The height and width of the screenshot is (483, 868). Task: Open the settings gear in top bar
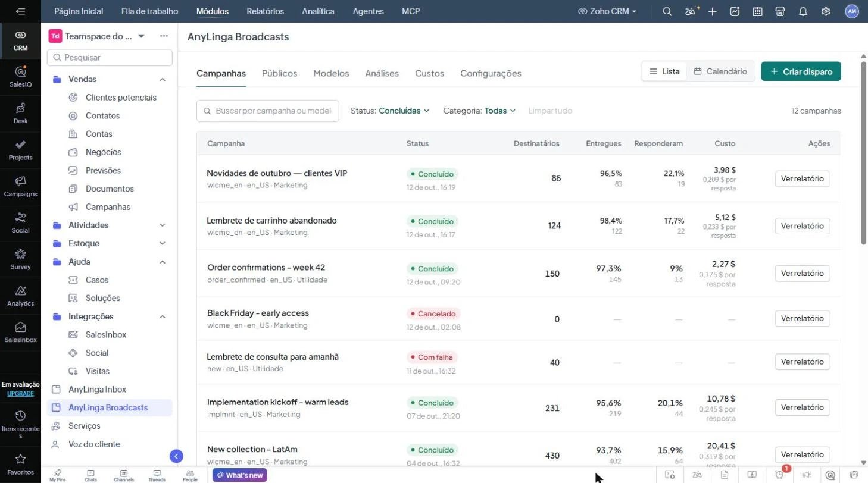[826, 11]
